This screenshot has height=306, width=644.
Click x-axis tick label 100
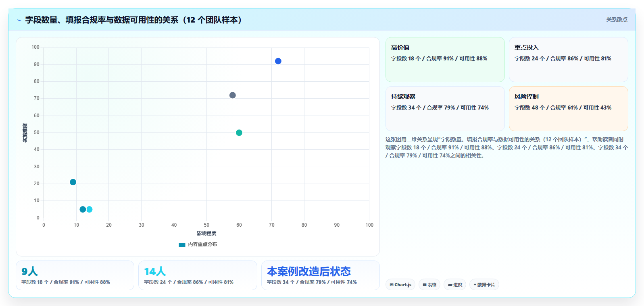click(369, 225)
